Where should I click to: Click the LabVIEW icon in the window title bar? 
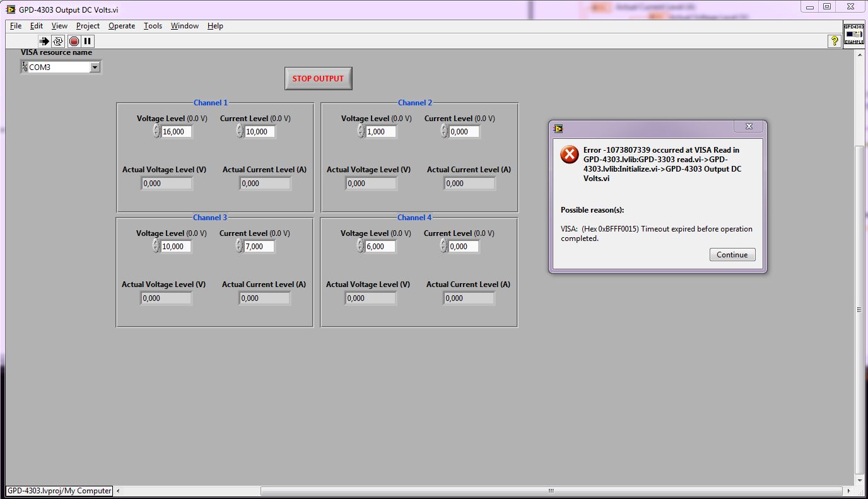pyautogui.click(x=11, y=9)
